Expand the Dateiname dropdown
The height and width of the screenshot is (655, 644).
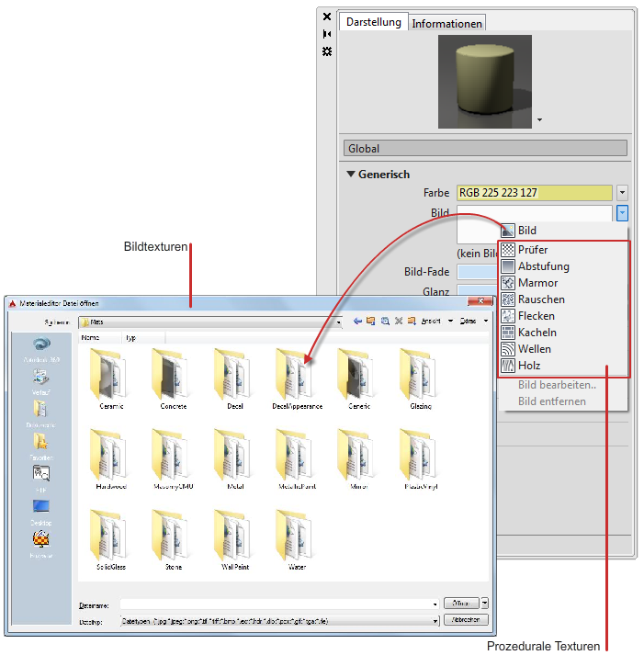click(435, 604)
